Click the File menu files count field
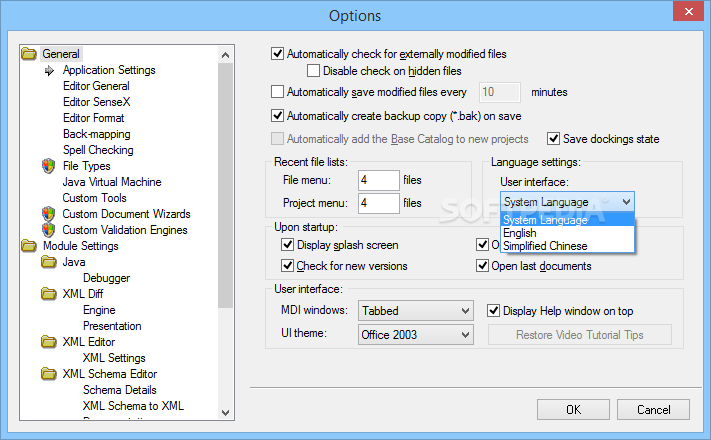This screenshot has width=711, height=440. point(379,181)
